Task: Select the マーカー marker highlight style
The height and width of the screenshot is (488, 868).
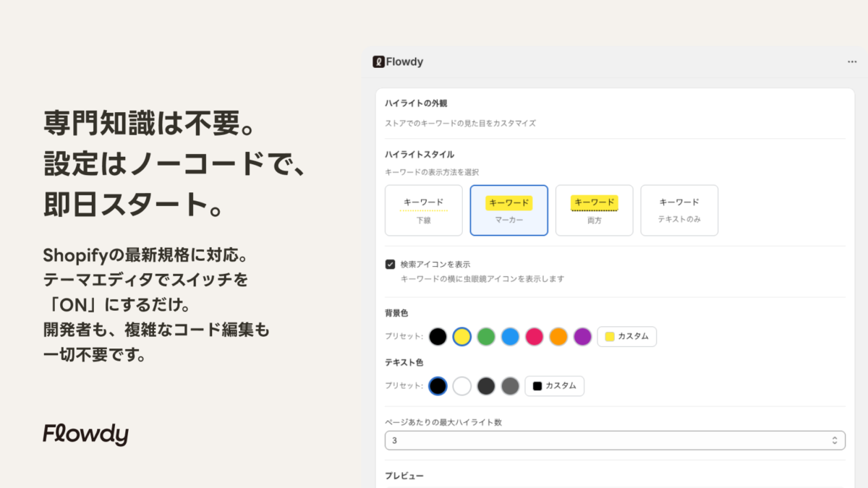Action: point(509,210)
